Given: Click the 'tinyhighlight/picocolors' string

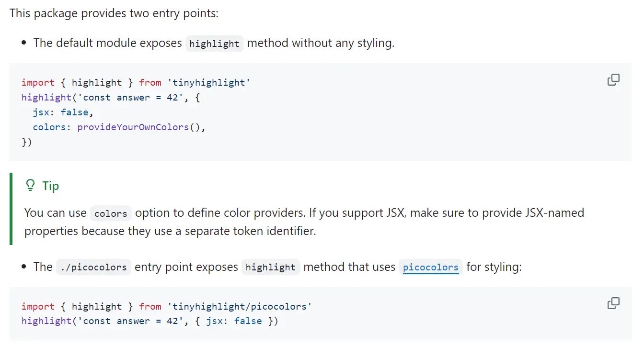Looking at the screenshot, I should [239, 306].
